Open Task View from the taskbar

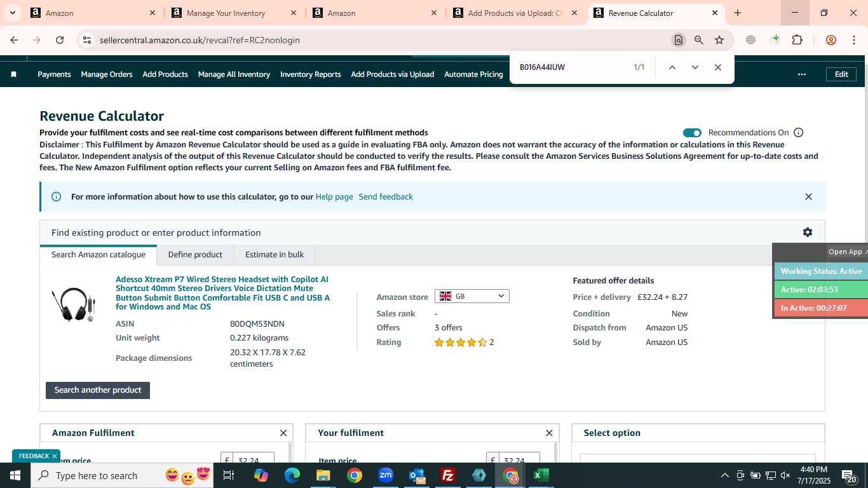coord(229,475)
